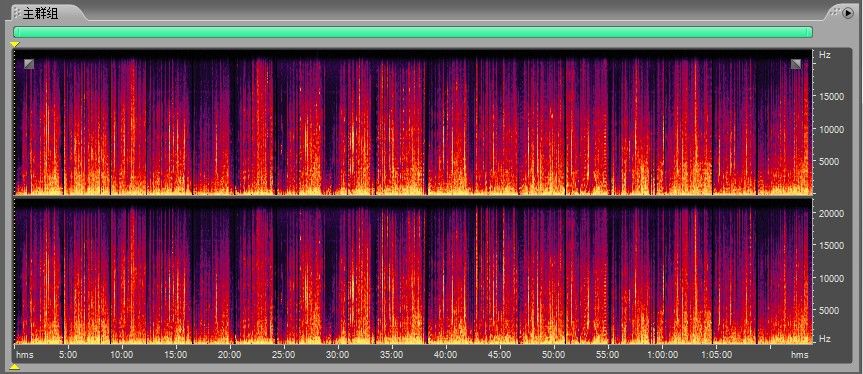Click the 15000 mark on upper channel frequency ruler
Viewport: 863px width, 374px height.
click(831, 97)
